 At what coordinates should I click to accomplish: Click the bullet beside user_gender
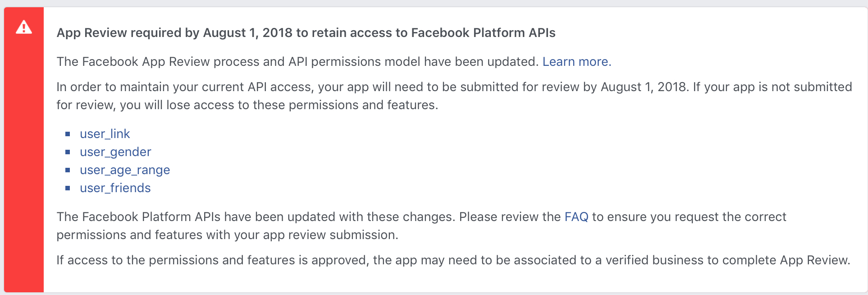(x=68, y=152)
